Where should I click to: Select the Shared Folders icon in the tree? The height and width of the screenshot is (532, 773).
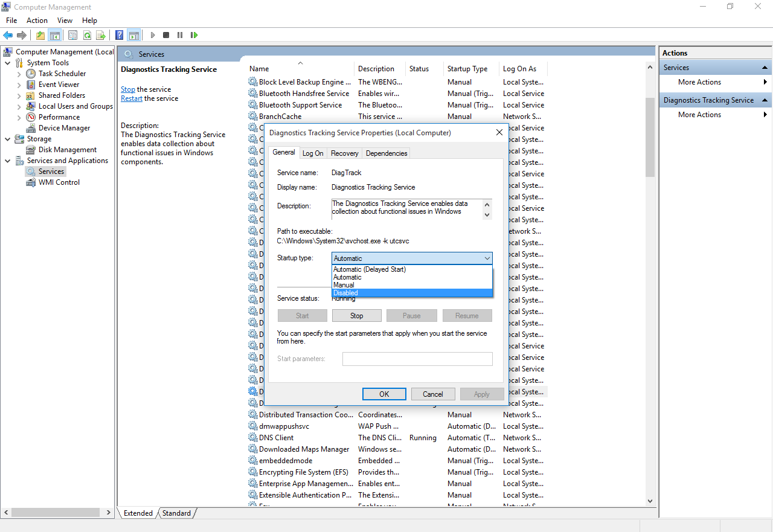(x=31, y=95)
